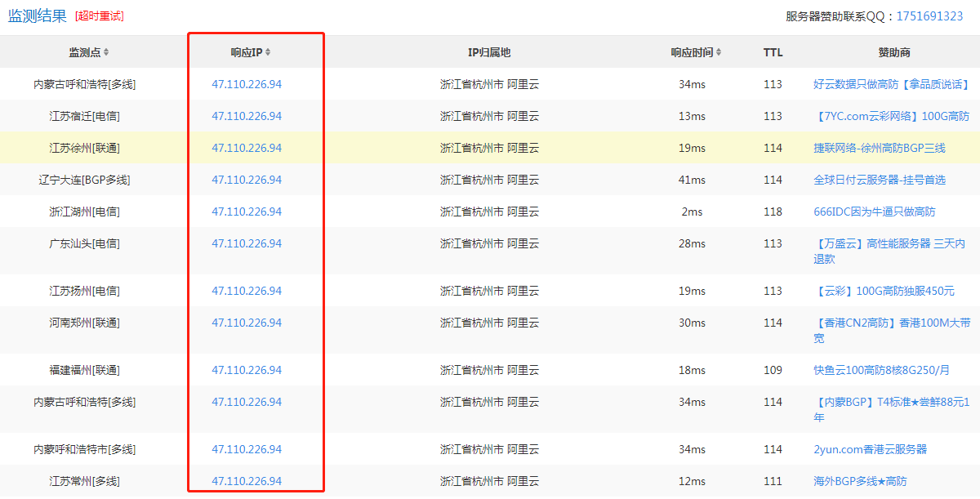Click 7YC.com云彩网络 100G高防 sponsor link
Image resolution: width=980 pixels, height=499 pixels.
click(x=891, y=116)
